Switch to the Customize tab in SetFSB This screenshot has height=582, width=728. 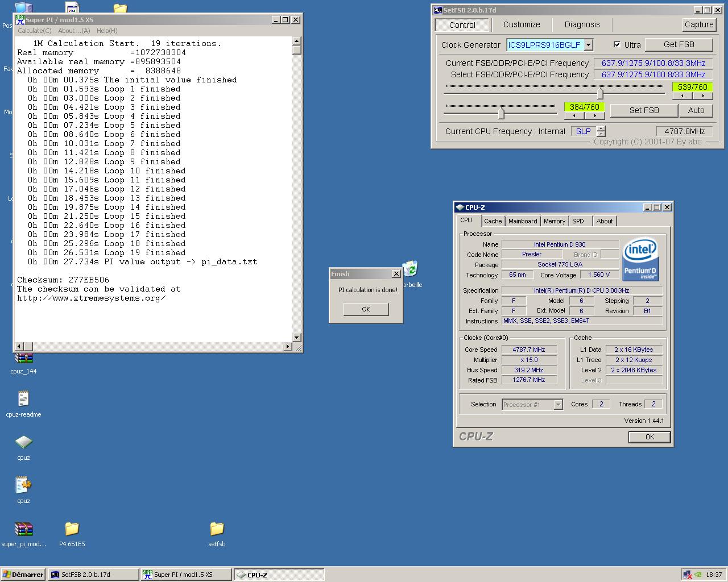click(x=522, y=24)
